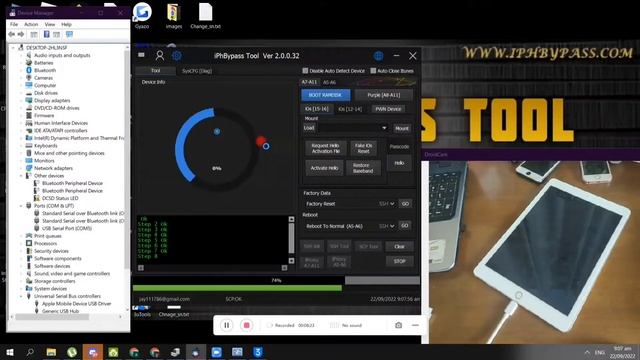Stop the screen recording with red square
This screenshot has height=360, width=640.
(247, 325)
